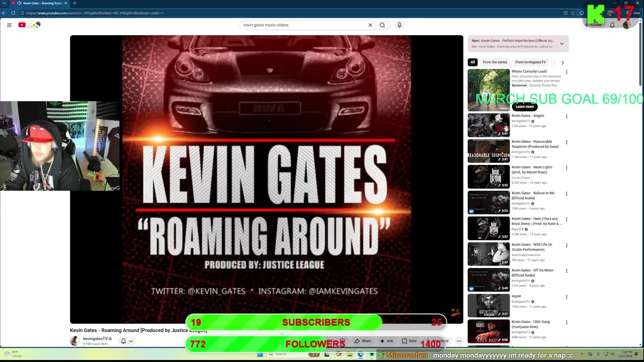Share this video

click(x=363, y=341)
